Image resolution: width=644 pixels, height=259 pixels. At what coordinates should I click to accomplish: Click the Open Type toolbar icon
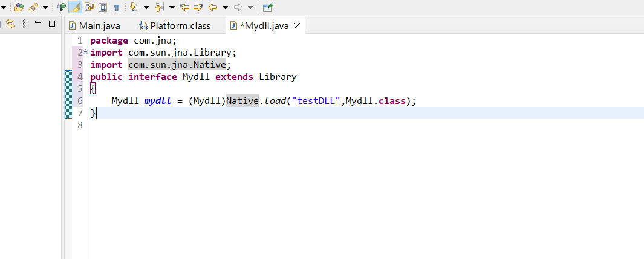[19, 7]
